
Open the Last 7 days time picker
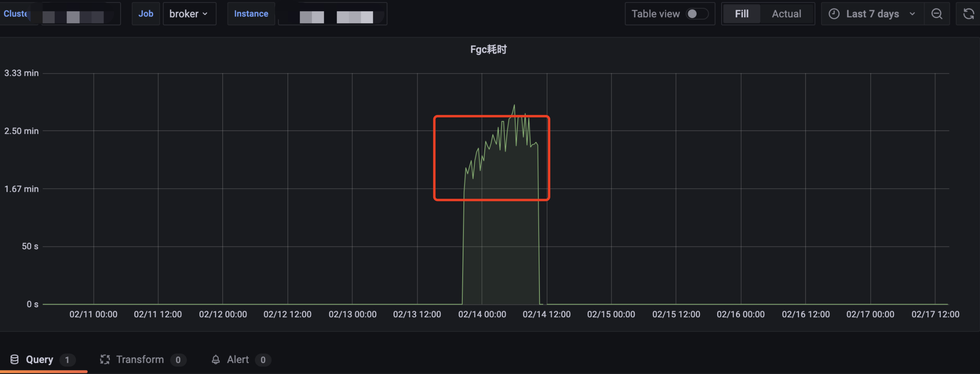click(x=873, y=14)
